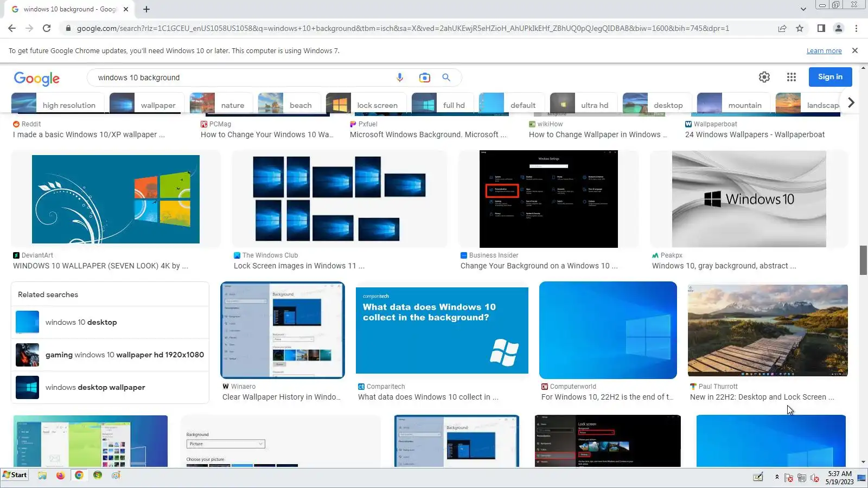The height and width of the screenshot is (488, 868).
Task: Open the DeviantArt 'WINDOWS 10 WALLPAPER (SEVEN LOOK)' link
Action: coord(100,266)
